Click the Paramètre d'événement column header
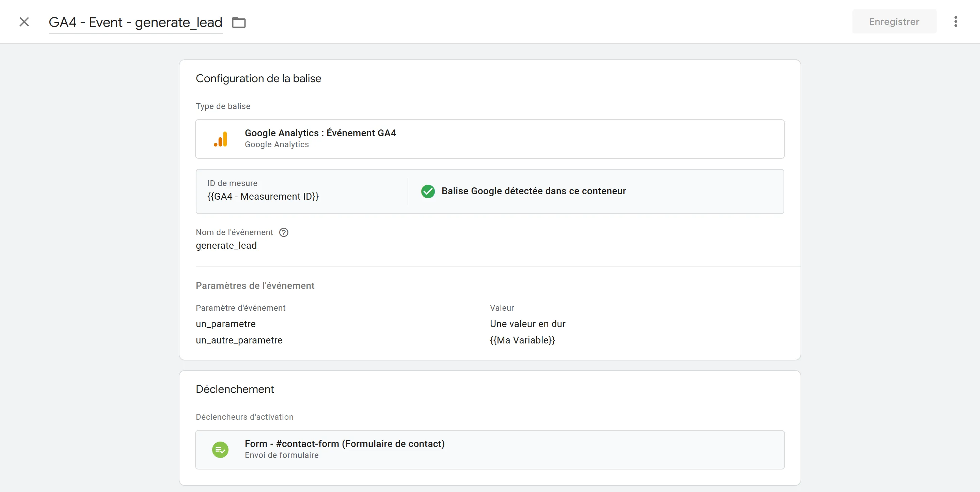This screenshot has width=980, height=492. (240, 308)
